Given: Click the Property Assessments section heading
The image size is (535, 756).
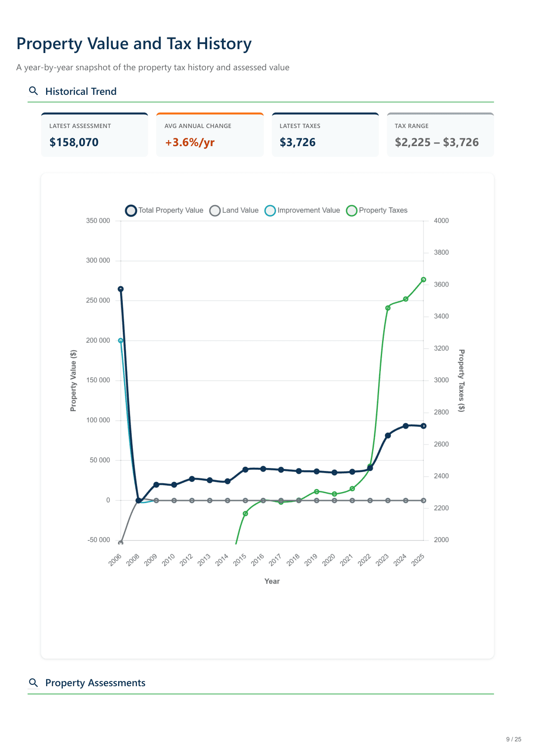Looking at the screenshot, I should (95, 683).
